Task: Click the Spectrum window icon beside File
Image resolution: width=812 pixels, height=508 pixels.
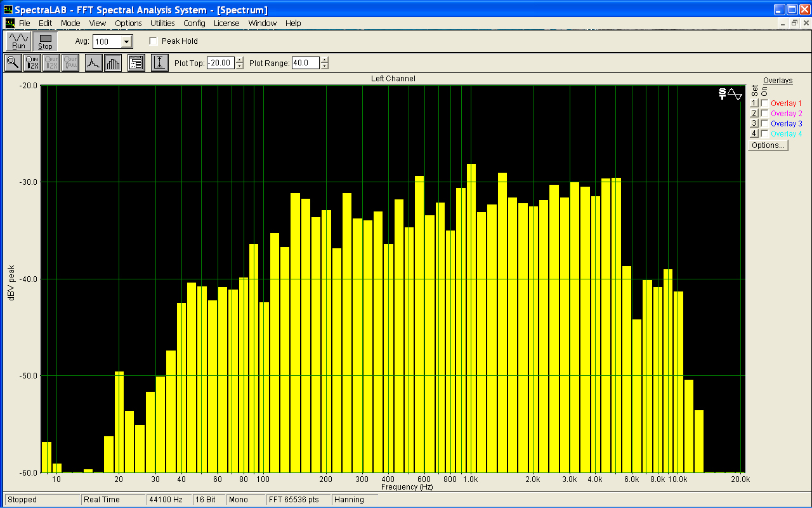Action: (x=10, y=23)
